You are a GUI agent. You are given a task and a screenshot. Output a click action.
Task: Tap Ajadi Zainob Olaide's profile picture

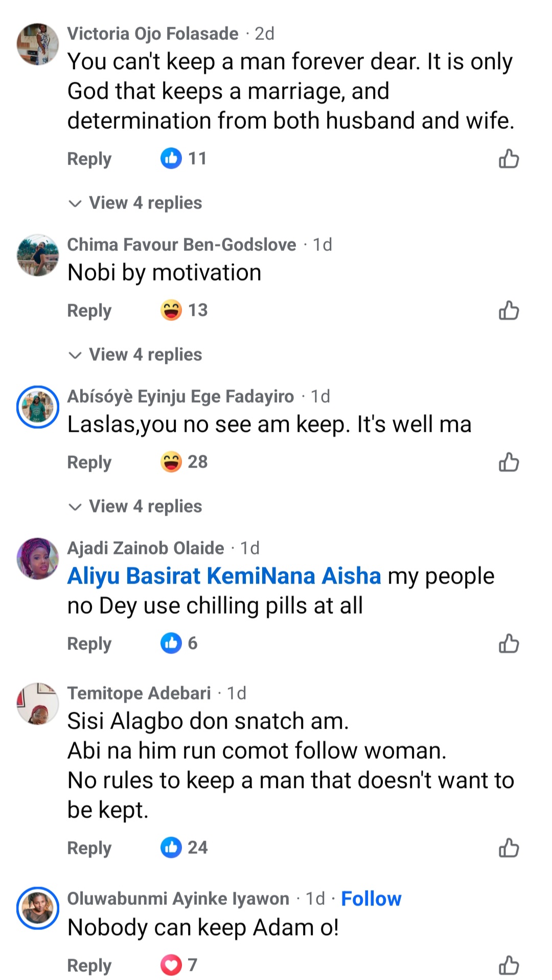coord(37,558)
